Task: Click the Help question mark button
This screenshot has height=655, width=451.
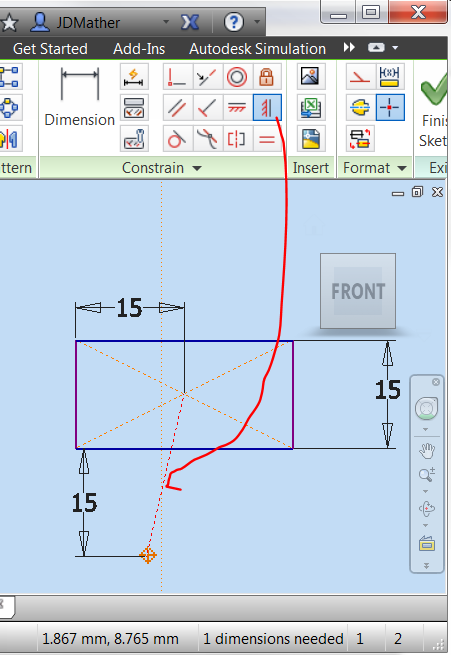Action: pos(233,22)
